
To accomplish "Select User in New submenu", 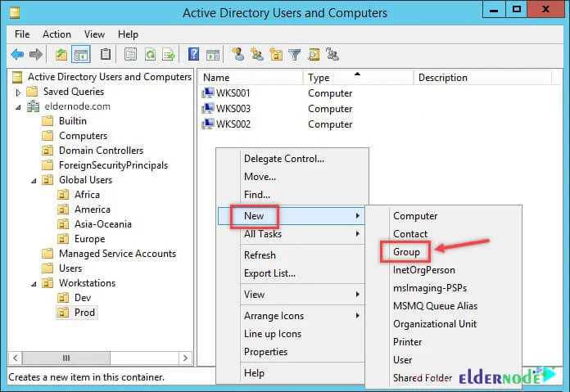I will tap(402, 359).
